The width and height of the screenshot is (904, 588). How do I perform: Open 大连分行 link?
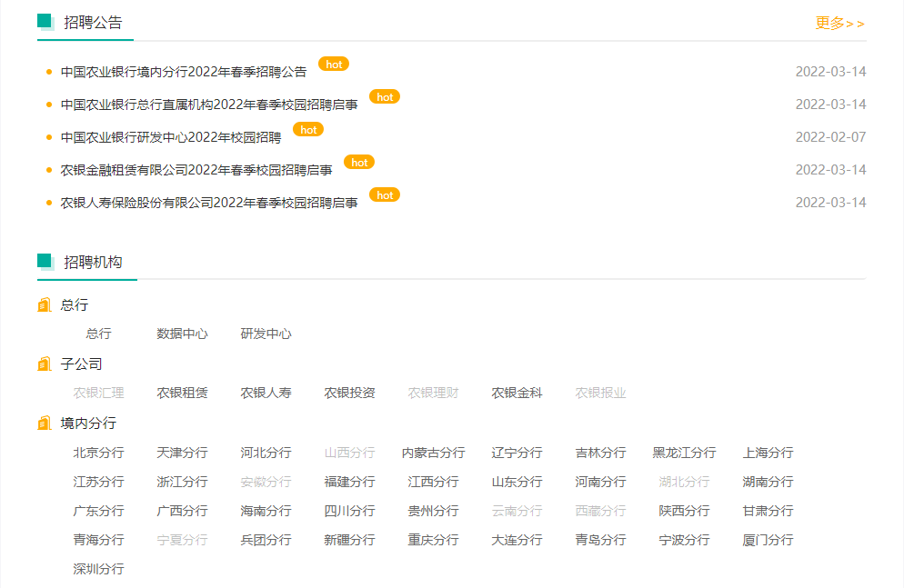[x=517, y=541]
